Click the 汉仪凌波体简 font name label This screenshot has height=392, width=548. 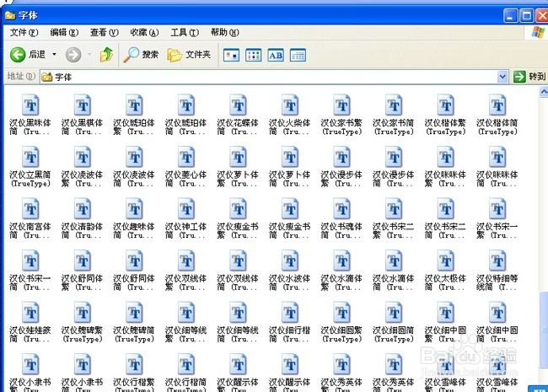click(x=134, y=179)
